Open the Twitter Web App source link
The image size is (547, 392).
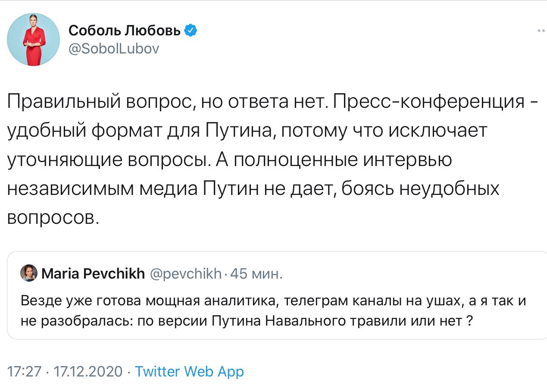190,372
